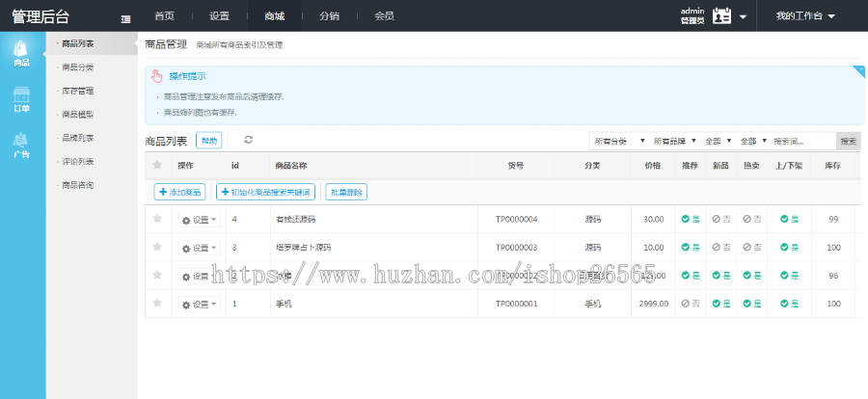This screenshot has height=399, width=868.
Task: Click the admin profile card icon
Action: point(721,16)
